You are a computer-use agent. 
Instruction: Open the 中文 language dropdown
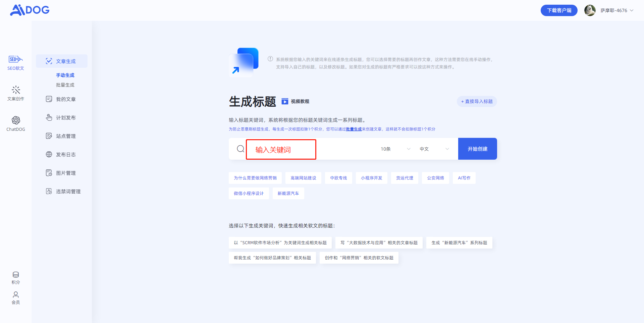tap(434, 149)
